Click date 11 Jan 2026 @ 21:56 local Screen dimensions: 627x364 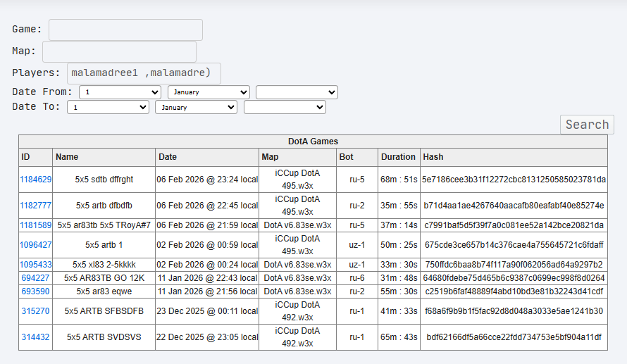tap(207, 291)
